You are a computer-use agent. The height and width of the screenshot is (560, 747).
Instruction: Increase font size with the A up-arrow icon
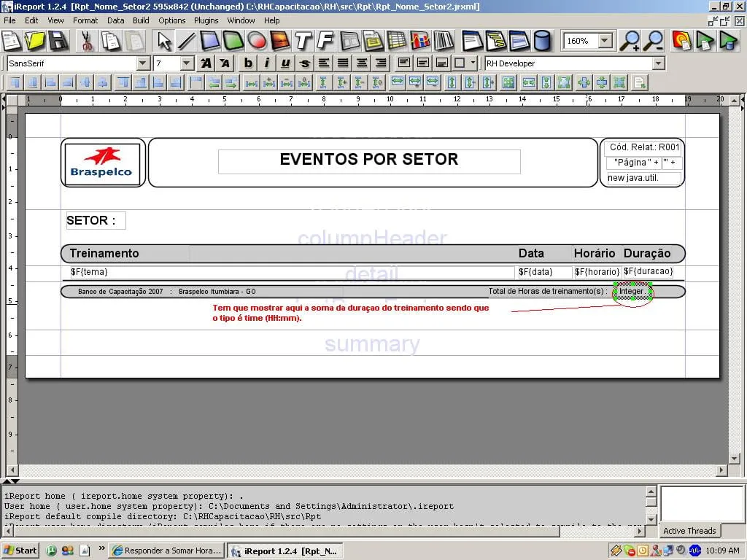(206, 63)
